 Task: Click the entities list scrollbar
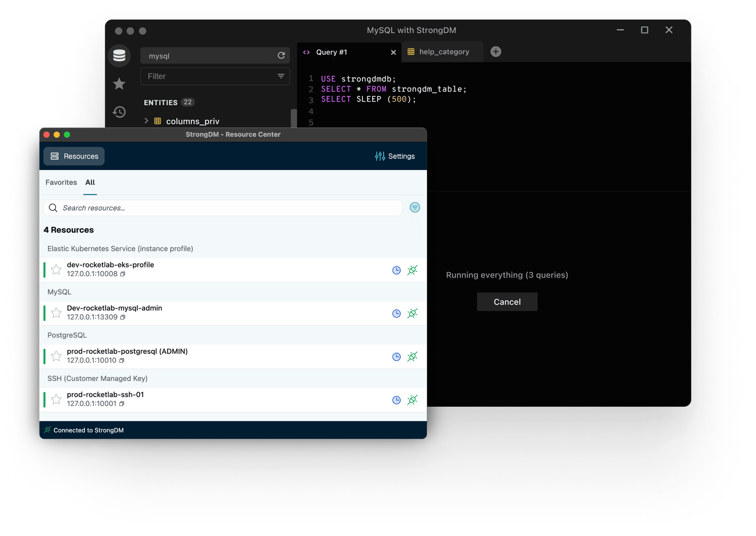pyautogui.click(x=294, y=118)
